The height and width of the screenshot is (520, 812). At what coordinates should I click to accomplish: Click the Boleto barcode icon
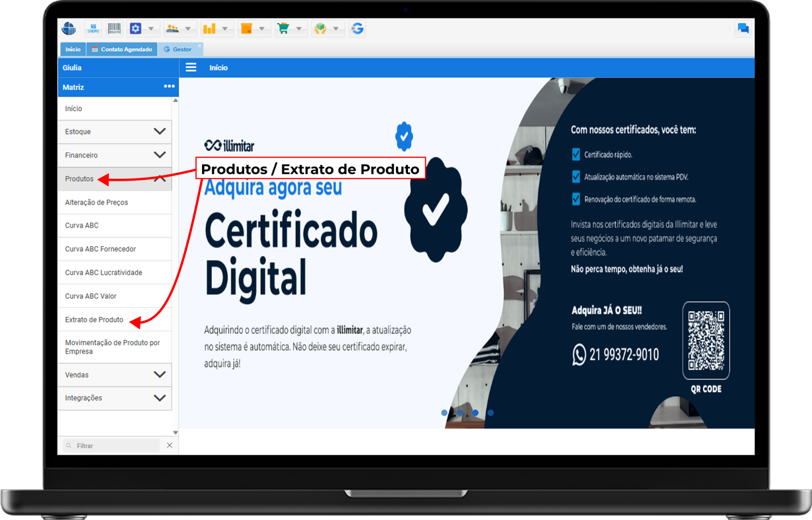click(x=114, y=29)
